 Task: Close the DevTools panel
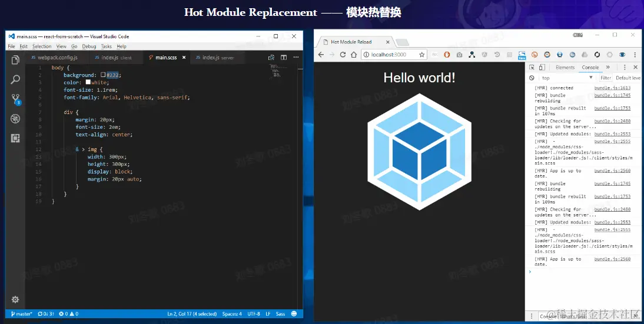635,67
